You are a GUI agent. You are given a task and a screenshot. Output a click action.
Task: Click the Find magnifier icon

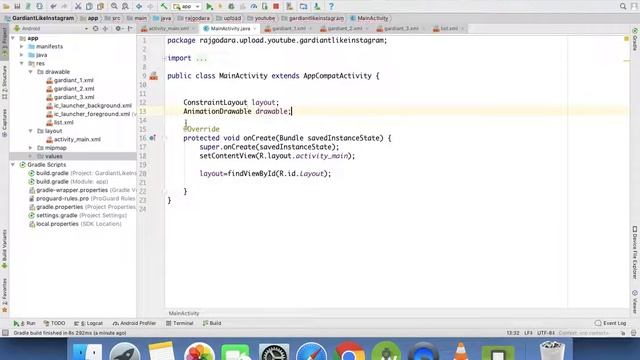point(114,7)
